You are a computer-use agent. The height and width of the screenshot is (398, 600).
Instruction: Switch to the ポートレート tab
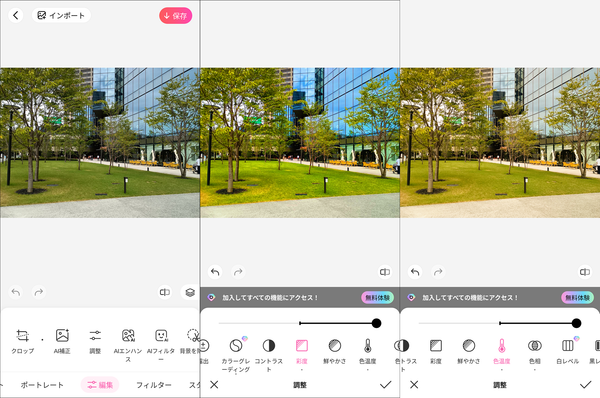pos(42,385)
